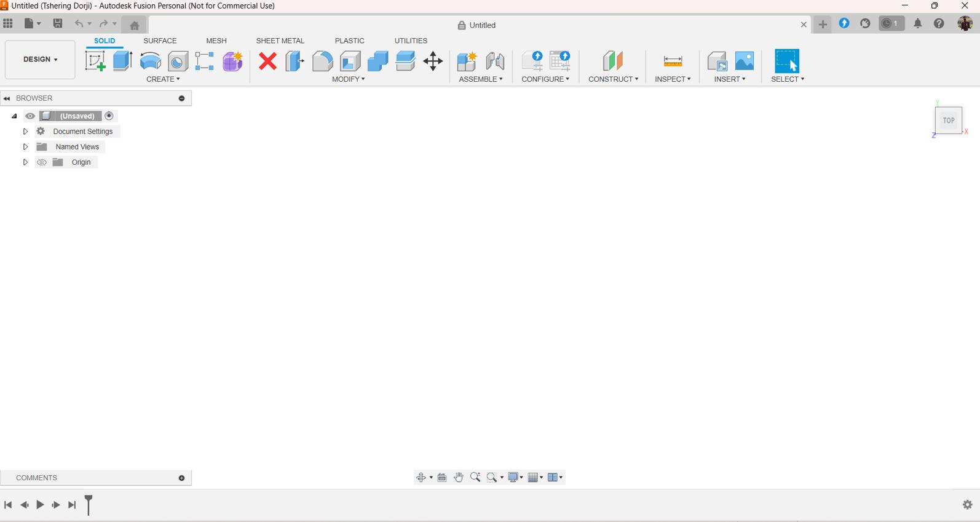Viewport: 980px width, 522px height.
Task: Save the document with the disk icon
Action: [58, 23]
